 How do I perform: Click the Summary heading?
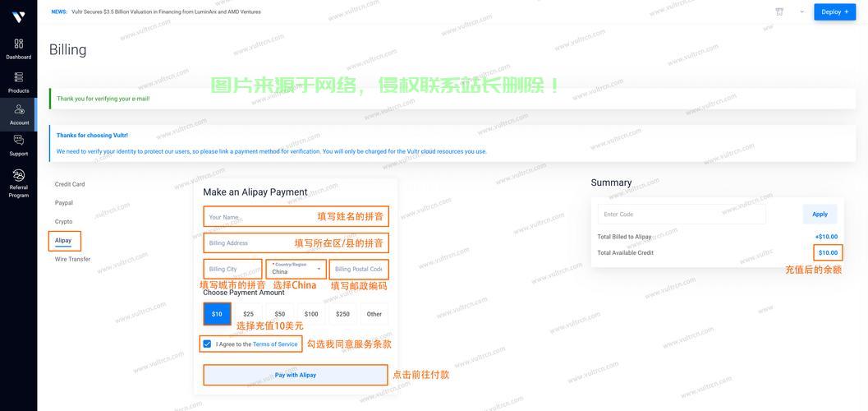(611, 182)
